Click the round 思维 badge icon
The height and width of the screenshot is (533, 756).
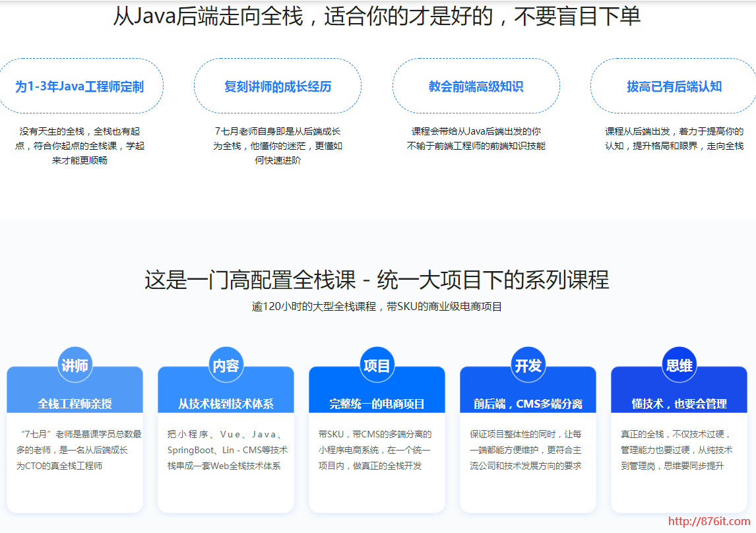point(679,365)
